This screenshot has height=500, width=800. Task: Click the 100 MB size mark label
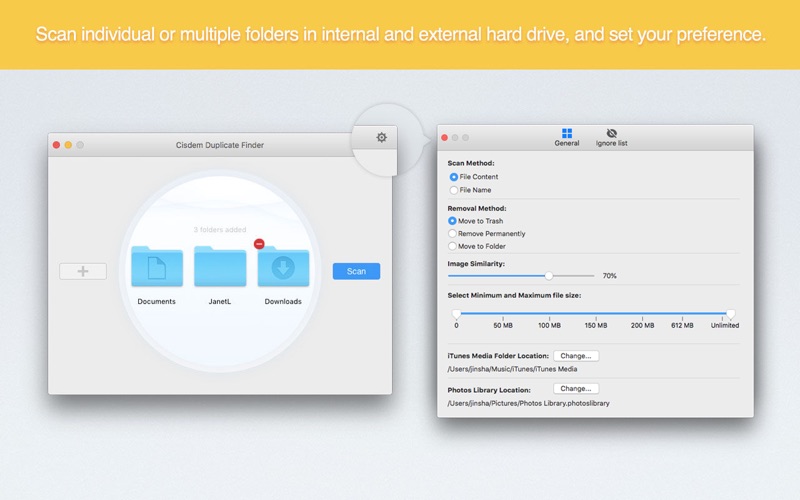[x=549, y=325]
